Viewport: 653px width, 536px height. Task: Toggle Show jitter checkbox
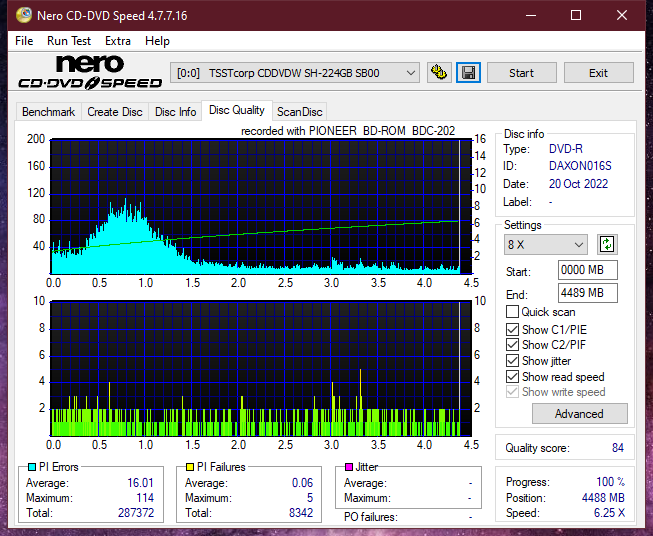pyautogui.click(x=512, y=361)
